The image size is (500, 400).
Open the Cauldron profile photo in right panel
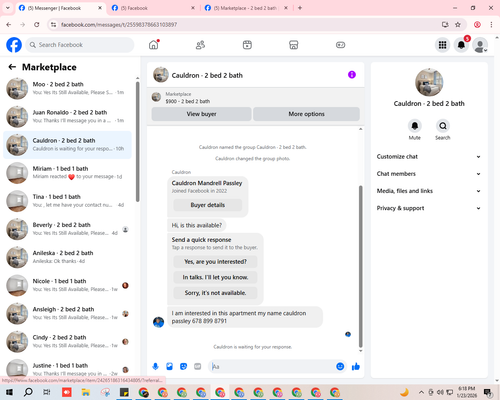click(x=429, y=82)
